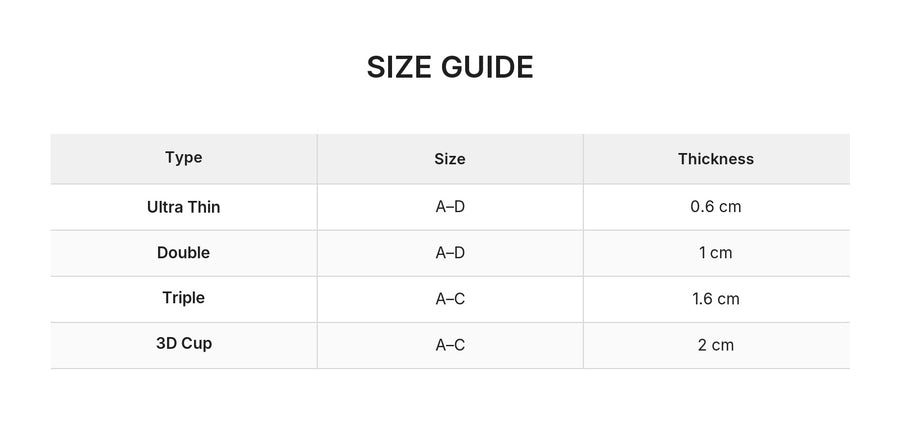Click the 2 cm thickness cell
The width and height of the screenshot is (900, 422).
716,345
